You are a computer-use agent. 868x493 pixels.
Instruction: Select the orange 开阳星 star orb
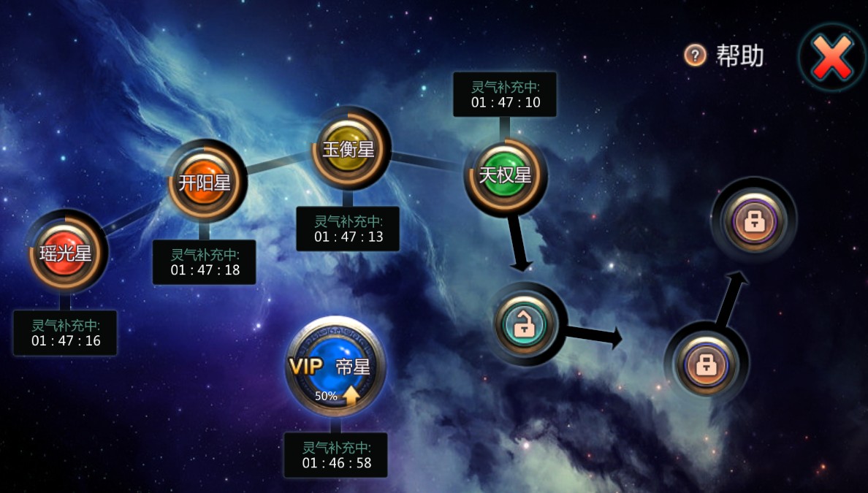click(205, 181)
